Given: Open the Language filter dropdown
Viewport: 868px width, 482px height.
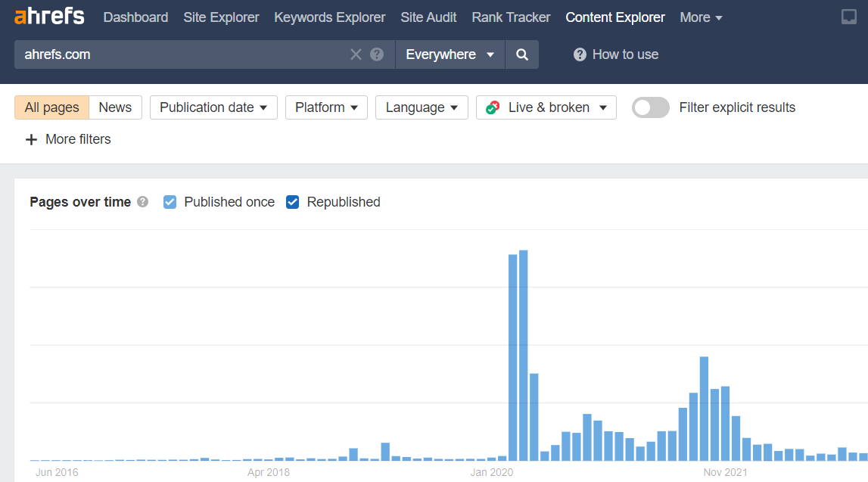Looking at the screenshot, I should click(x=422, y=107).
